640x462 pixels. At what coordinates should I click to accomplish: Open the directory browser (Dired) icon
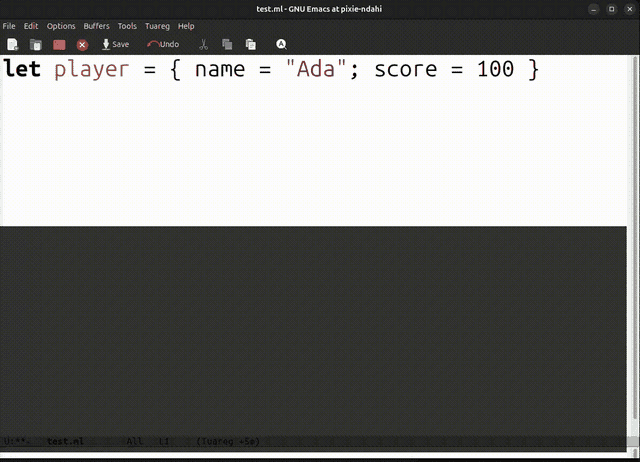tap(59, 44)
